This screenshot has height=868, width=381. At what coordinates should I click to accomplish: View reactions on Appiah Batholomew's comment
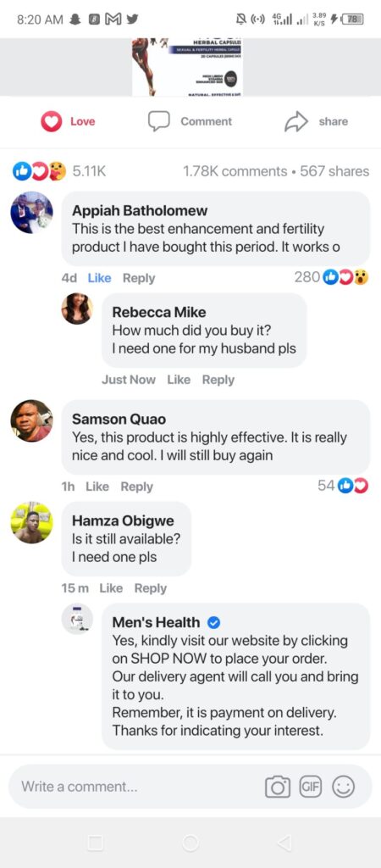345,277
